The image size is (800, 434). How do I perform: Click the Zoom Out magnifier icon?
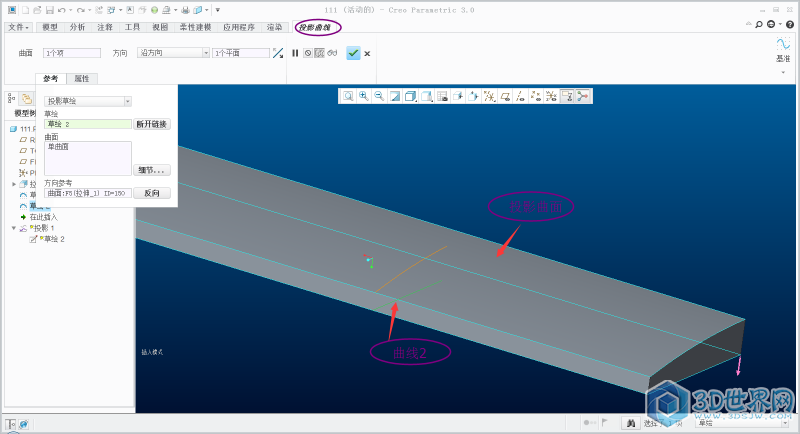[379, 96]
